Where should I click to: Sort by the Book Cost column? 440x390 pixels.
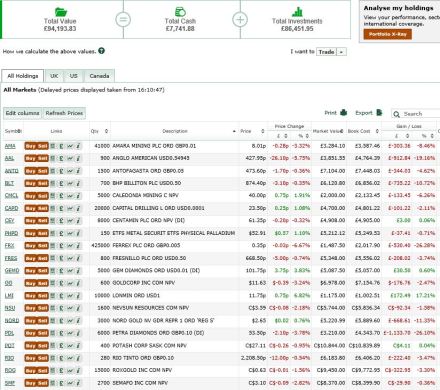363,131
